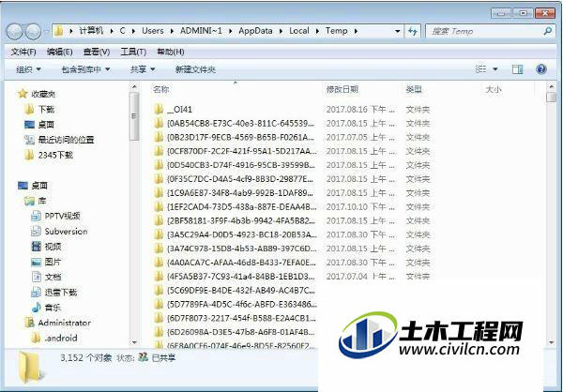Open the PPTV视频 library
This screenshot has width=563, height=392.
pos(62,216)
